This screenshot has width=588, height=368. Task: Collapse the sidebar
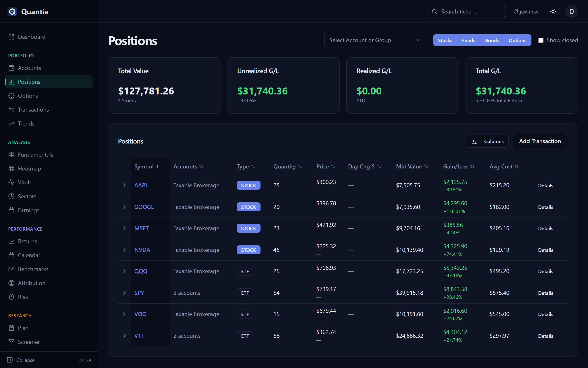tap(21, 360)
